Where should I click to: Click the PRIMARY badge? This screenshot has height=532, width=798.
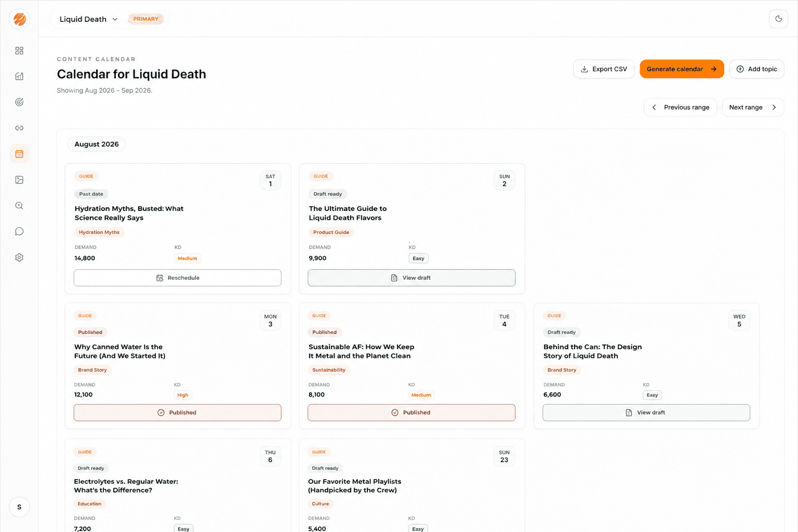coord(145,19)
